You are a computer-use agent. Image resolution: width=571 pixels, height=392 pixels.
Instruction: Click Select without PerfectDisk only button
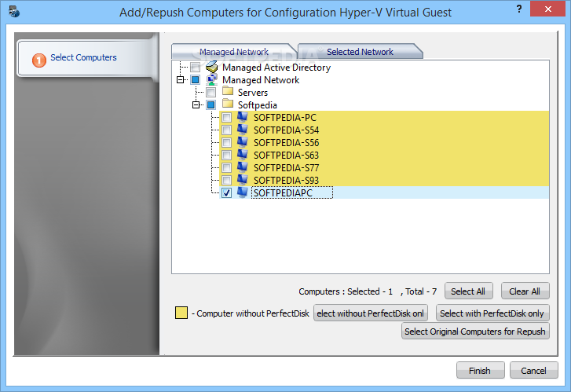pyautogui.click(x=371, y=313)
